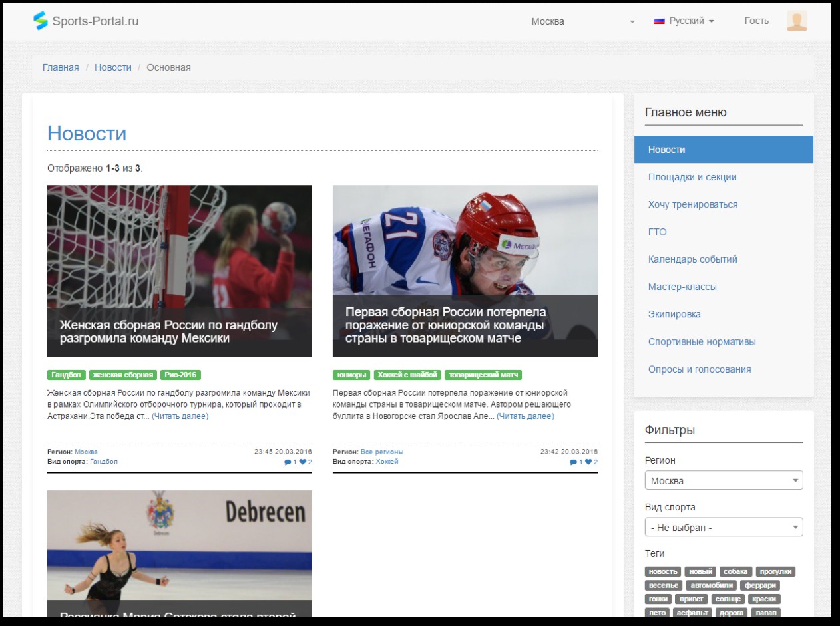Open the guest avatar icon
The height and width of the screenshot is (626, 840).
coord(797,21)
